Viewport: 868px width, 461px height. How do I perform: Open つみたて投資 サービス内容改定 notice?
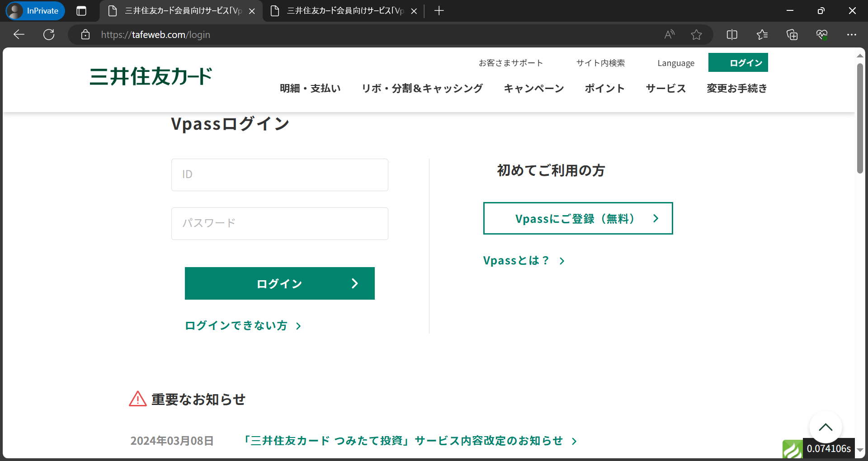pyautogui.click(x=410, y=441)
